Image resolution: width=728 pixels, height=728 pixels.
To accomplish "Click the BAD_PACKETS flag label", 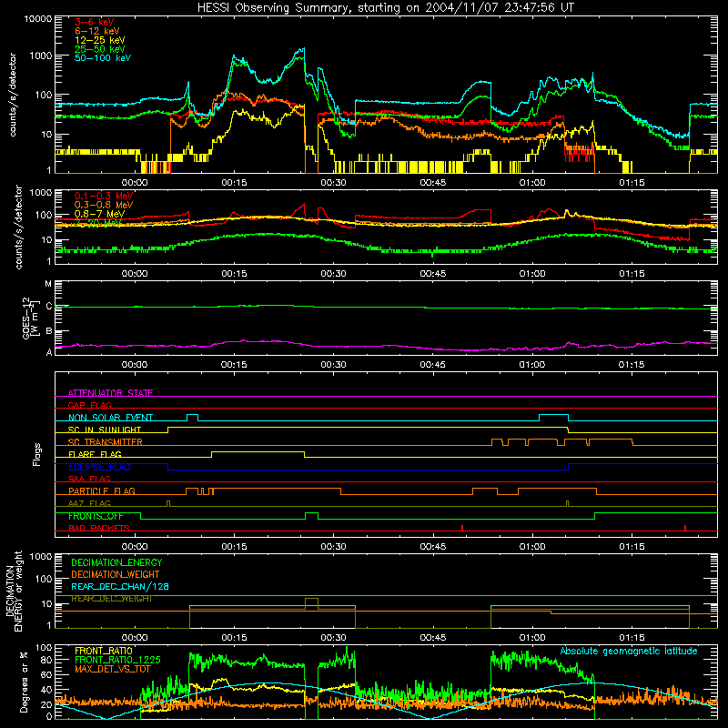I will 99,528.
